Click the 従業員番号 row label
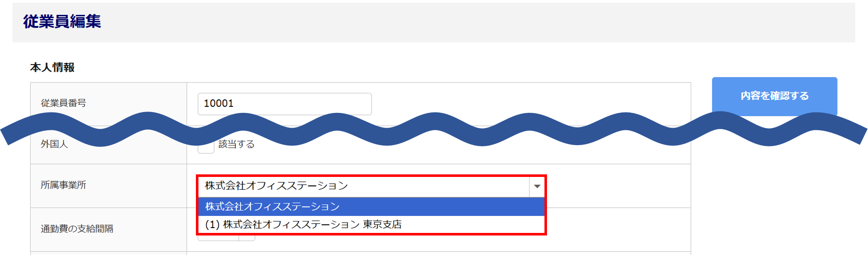Viewport: 868px width, 255px height. 63,103
